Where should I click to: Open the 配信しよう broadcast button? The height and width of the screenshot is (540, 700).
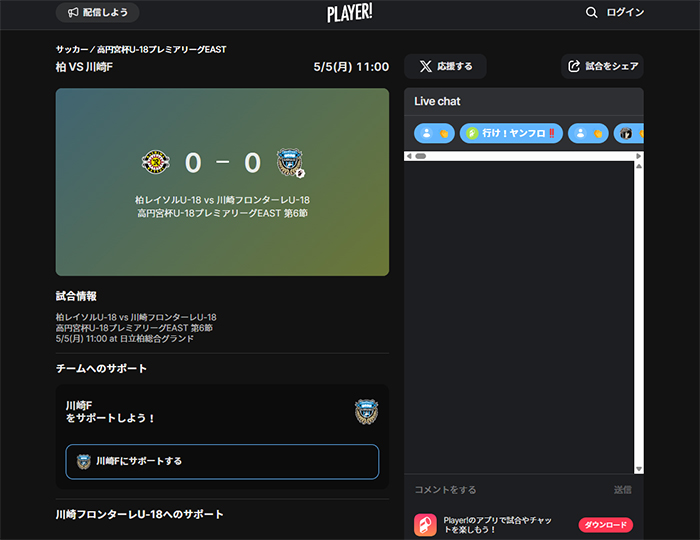(x=97, y=12)
